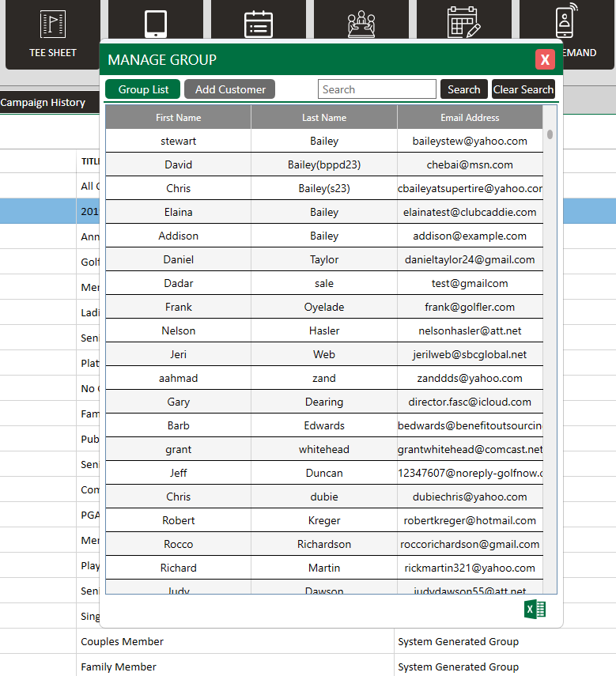Click the Search button
Viewport: 616px width, 676px height.
(463, 89)
